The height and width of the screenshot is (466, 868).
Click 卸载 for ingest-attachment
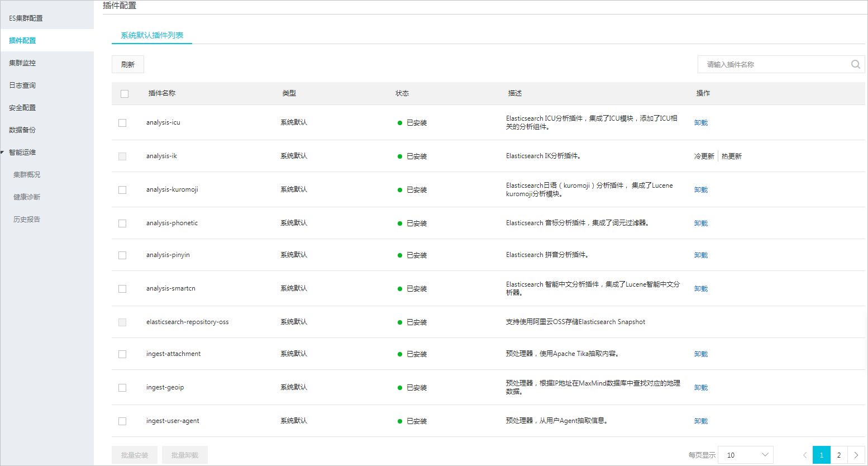coord(701,354)
